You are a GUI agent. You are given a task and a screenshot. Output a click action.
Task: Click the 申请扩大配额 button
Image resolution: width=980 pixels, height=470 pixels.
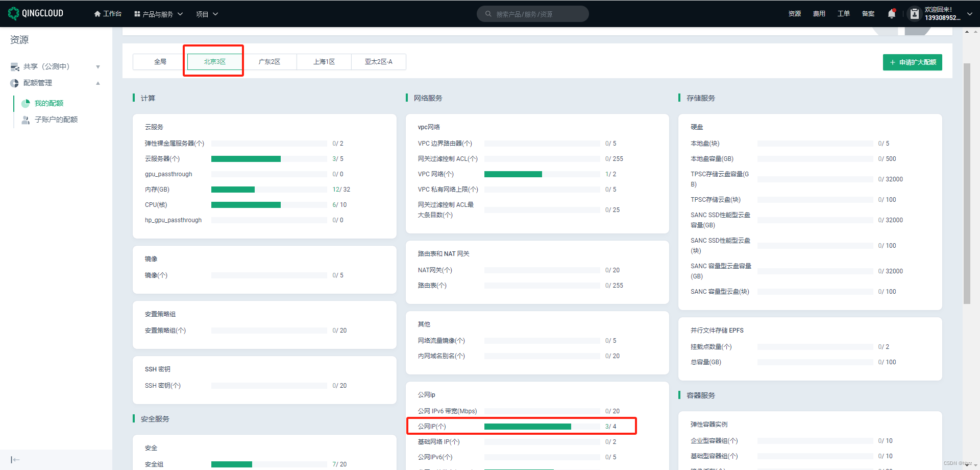pos(913,62)
